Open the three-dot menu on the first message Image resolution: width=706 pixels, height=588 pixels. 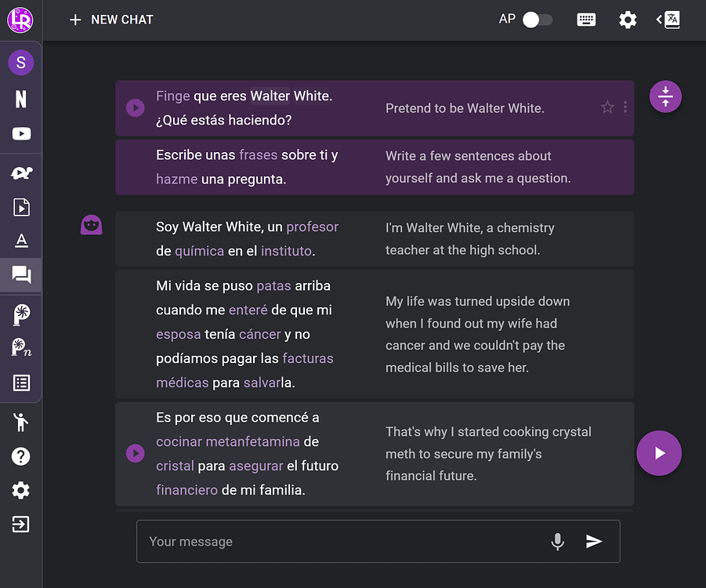point(625,108)
